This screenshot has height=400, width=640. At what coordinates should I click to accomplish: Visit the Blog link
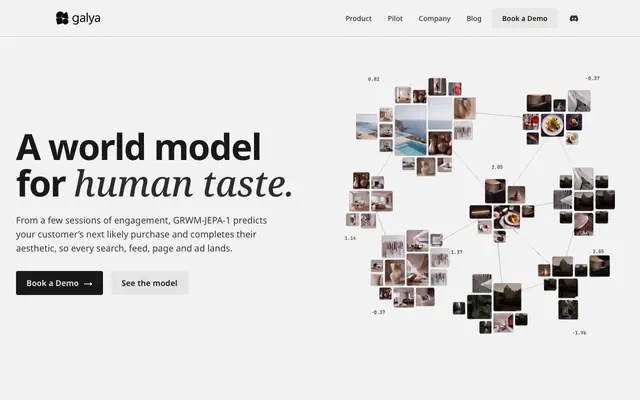click(x=474, y=18)
